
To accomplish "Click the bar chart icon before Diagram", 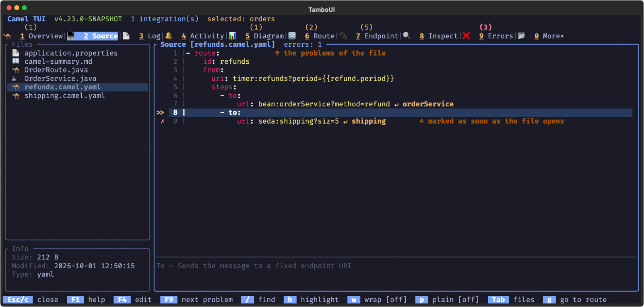I will (232, 36).
